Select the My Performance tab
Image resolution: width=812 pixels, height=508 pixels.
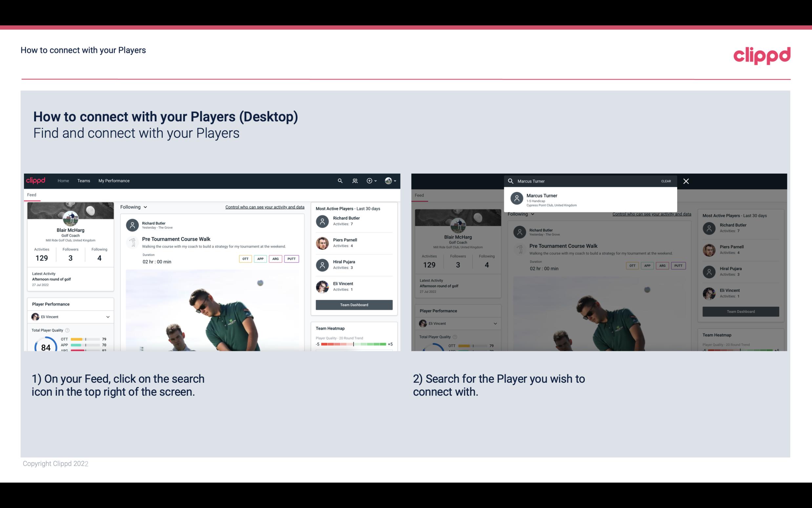114,181
